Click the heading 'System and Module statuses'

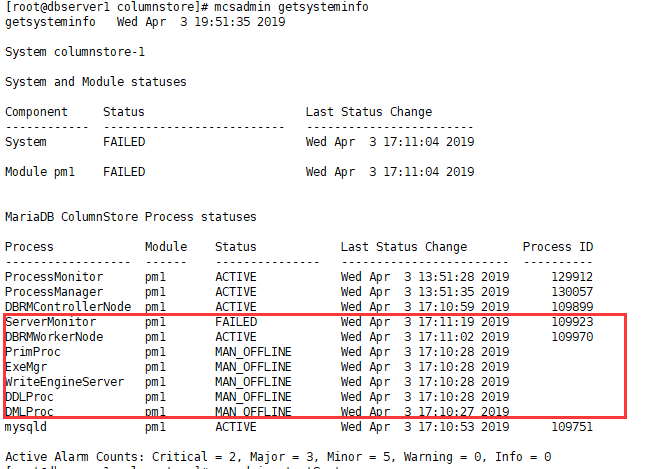95,82
